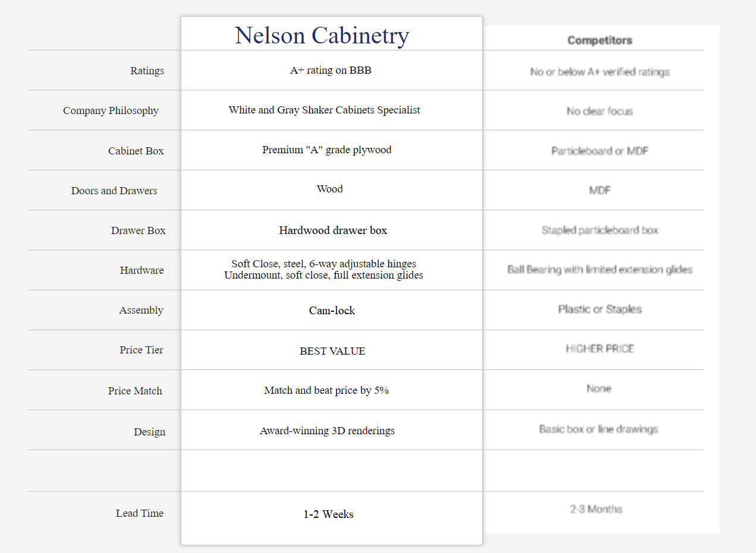Select the Hardwood drawer box text
The image size is (756, 553).
tap(333, 230)
